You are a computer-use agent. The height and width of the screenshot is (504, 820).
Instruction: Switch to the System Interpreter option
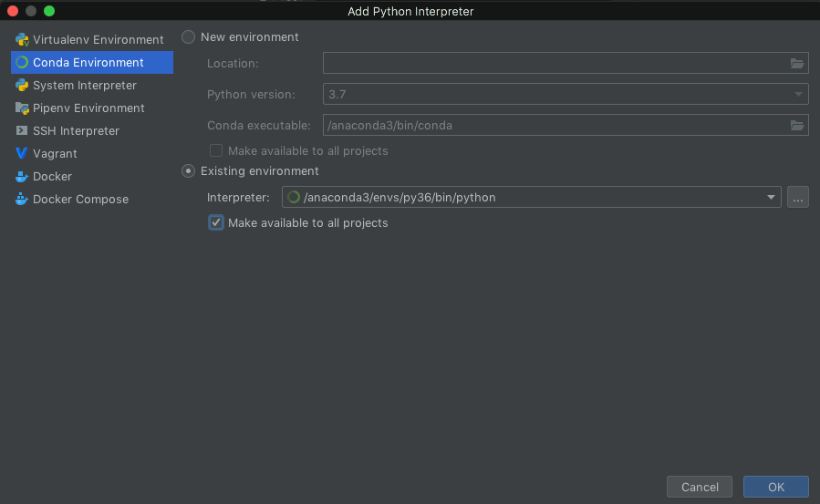pos(84,85)
